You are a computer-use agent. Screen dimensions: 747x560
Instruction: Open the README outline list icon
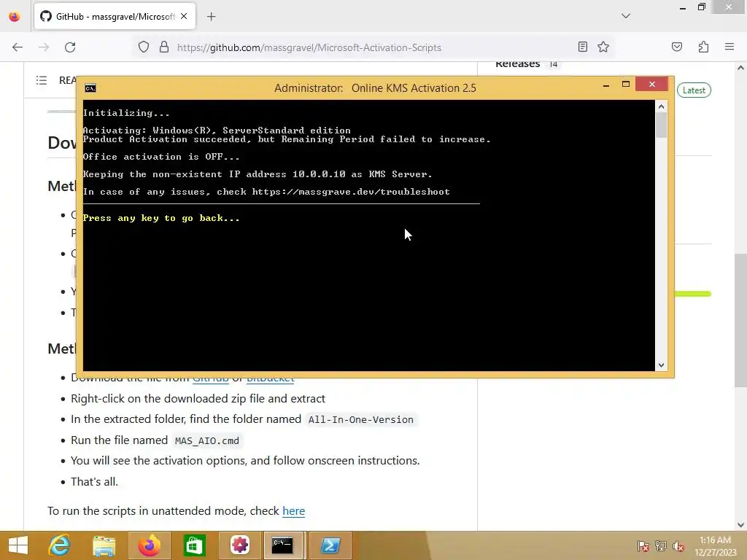(x=42, y=80)
